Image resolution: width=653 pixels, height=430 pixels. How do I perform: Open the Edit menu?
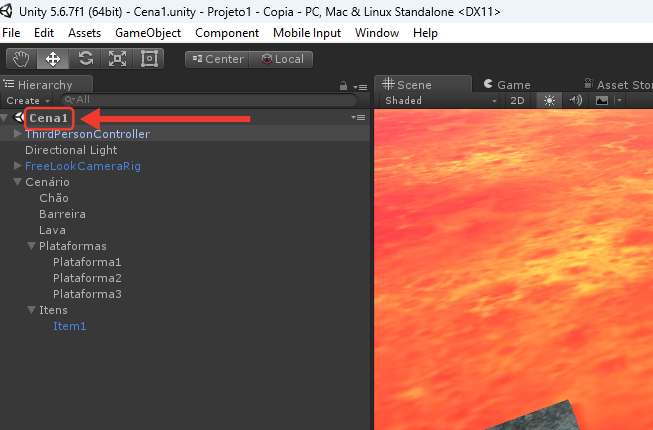[44, 33]
